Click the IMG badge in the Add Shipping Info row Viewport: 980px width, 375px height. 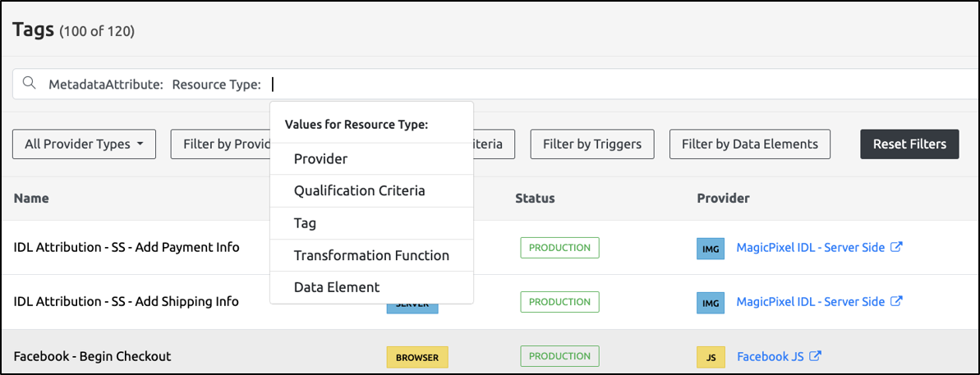coord(710,302)
